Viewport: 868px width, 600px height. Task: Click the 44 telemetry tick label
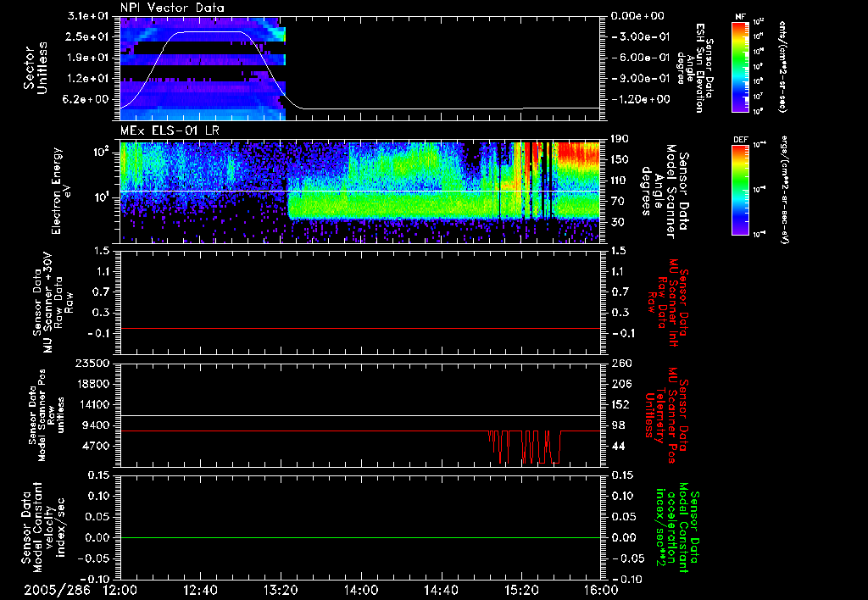coord(617,446)
